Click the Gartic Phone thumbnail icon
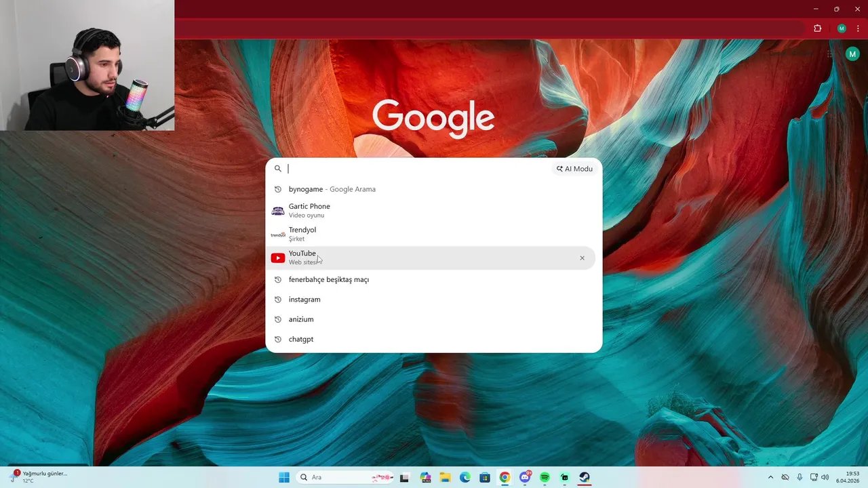Screen dimensions: 868x488 pyautogui.click(x=278, y=211)
